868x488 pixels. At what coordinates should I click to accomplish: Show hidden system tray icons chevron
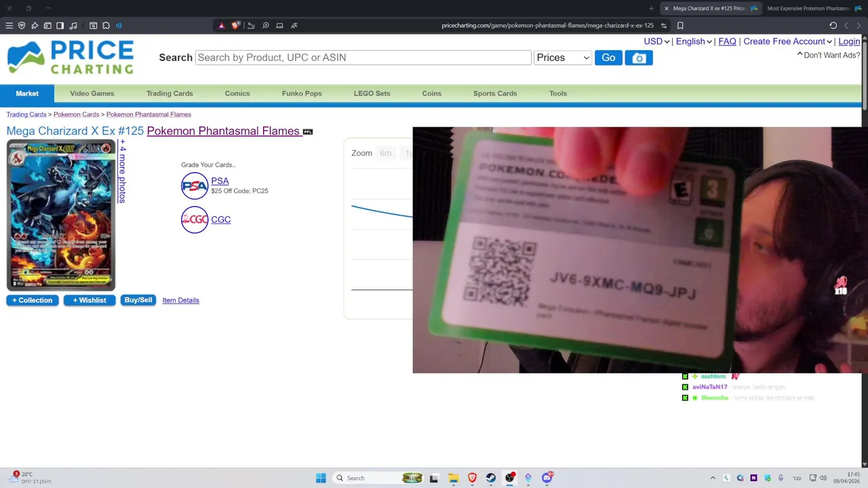click(x=713, y=478)
